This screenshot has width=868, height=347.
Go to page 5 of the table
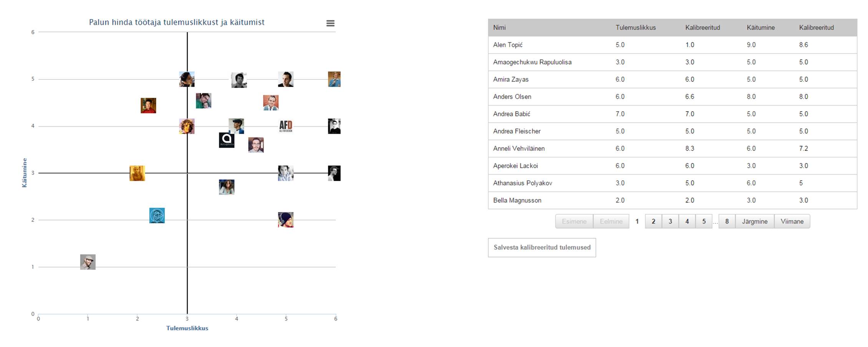[x=704, y=221]
